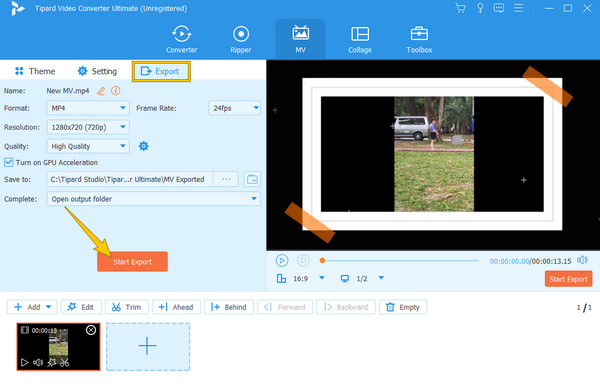Toggle clip audio on the thumbnail
This screenshot has width=600, height=384.
[x=38, y=362]
